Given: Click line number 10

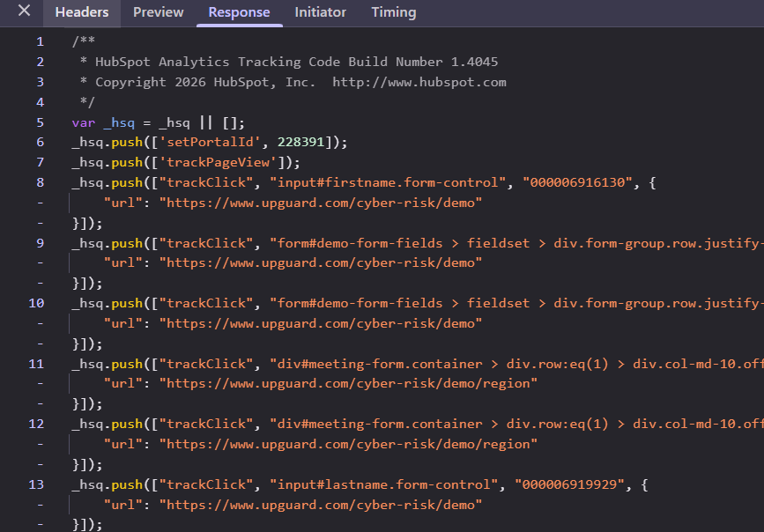Looking at the screenshot, I should pos(35,303).
